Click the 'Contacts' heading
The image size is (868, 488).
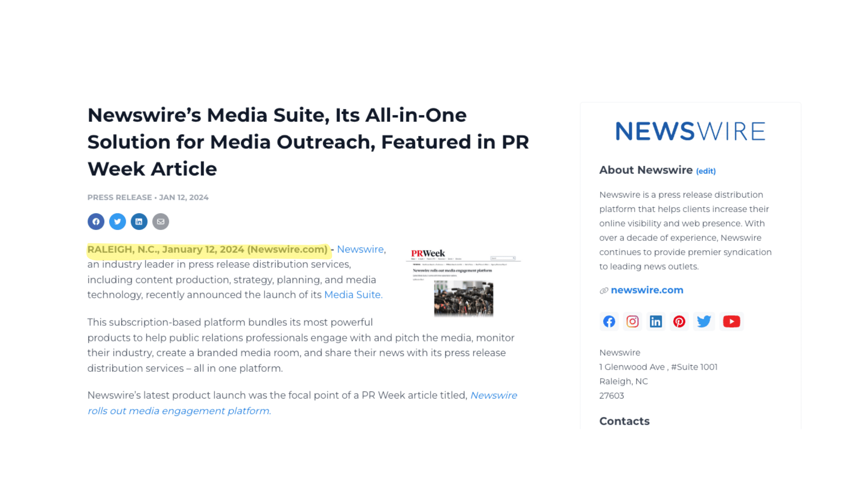coord(624,421)
